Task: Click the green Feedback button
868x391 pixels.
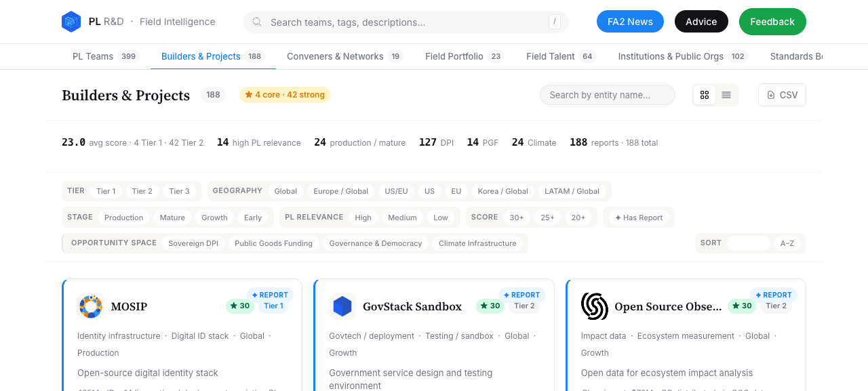Action: [x=772, y=22]
